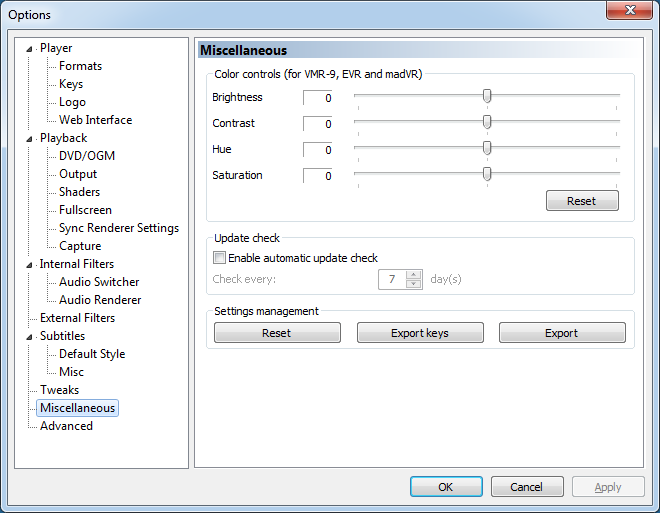Open Sync Renderer Settings page
The height and width of the screenshot is (513, 660).
pyautogui.click(x=119, y=228)
